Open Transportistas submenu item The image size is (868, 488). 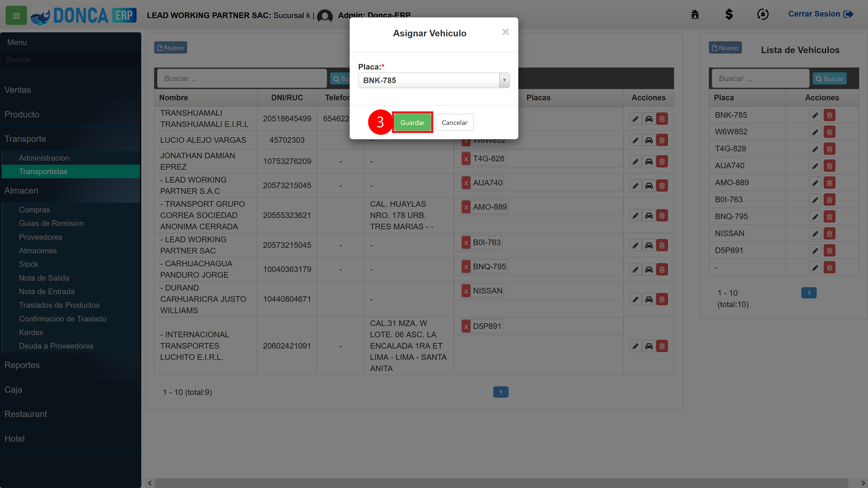pos(71,171)
